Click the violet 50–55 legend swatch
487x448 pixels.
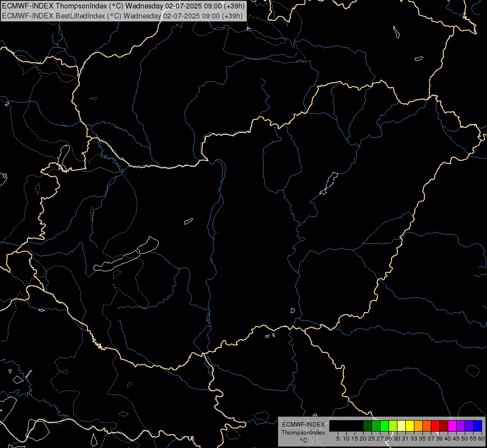pyautogui.click(x=469, y=426)
